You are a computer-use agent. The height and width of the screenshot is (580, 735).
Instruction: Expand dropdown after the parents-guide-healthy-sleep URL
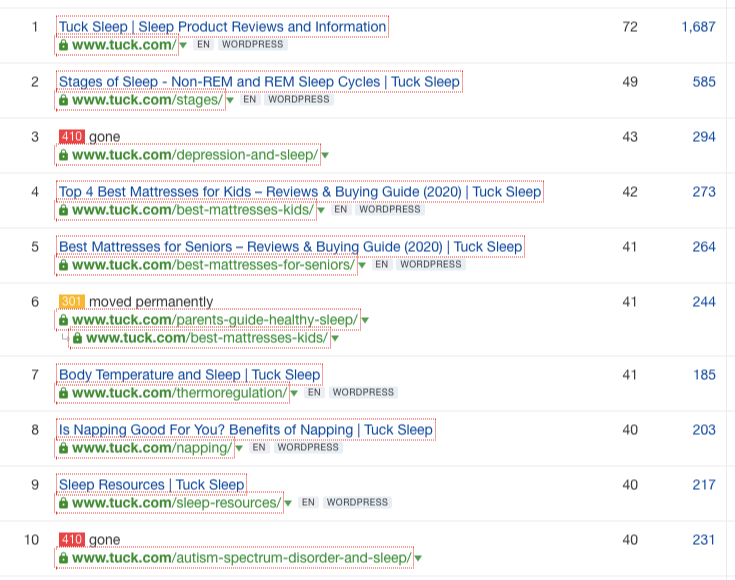tap(365, 320)
